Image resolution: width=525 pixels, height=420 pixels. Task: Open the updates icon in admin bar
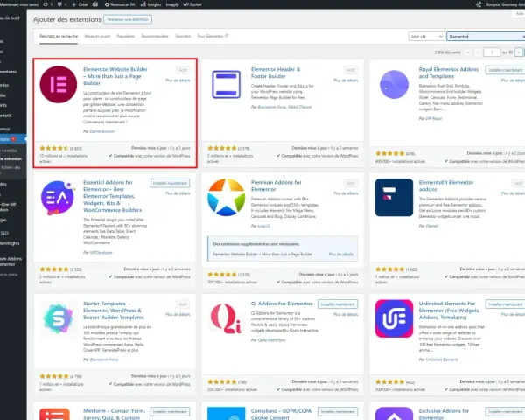pyautogui.click(x=45, y=4)
